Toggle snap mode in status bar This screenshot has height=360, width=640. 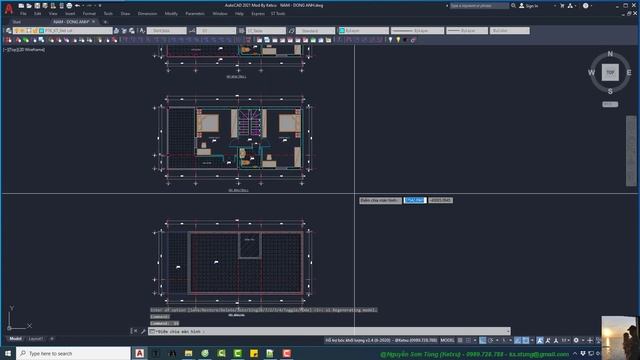pos(468,340)
